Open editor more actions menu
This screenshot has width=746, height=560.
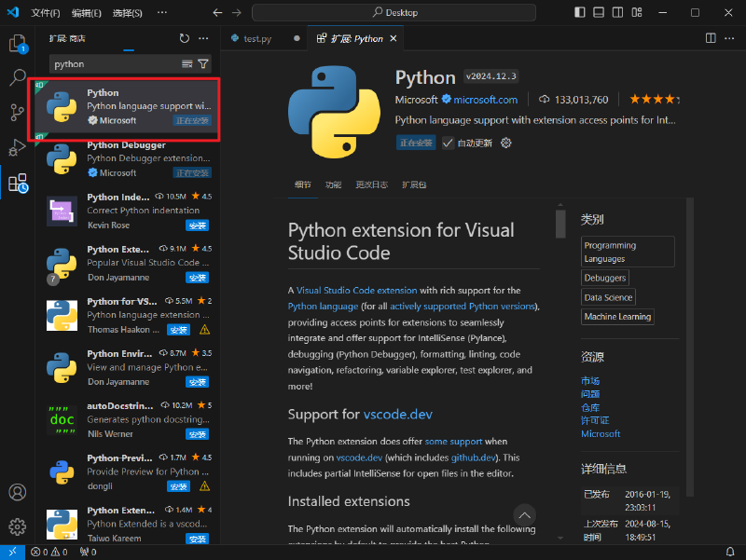[729, 38]
